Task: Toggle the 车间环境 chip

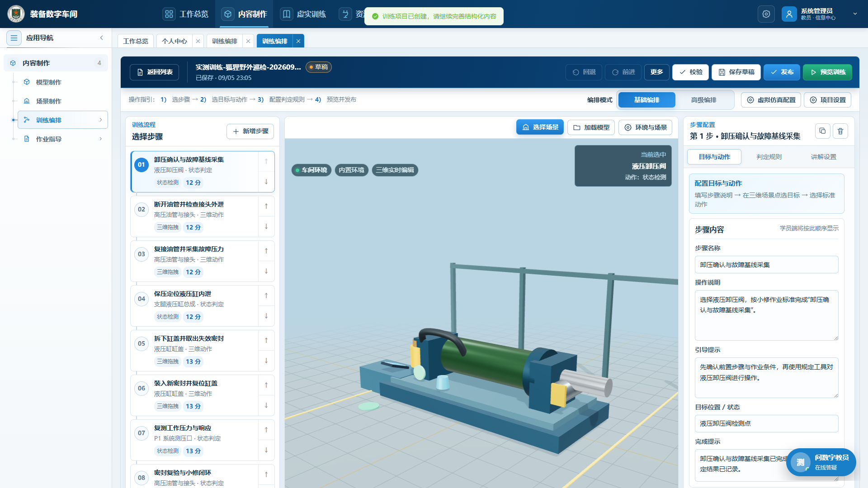Action: 311,170
